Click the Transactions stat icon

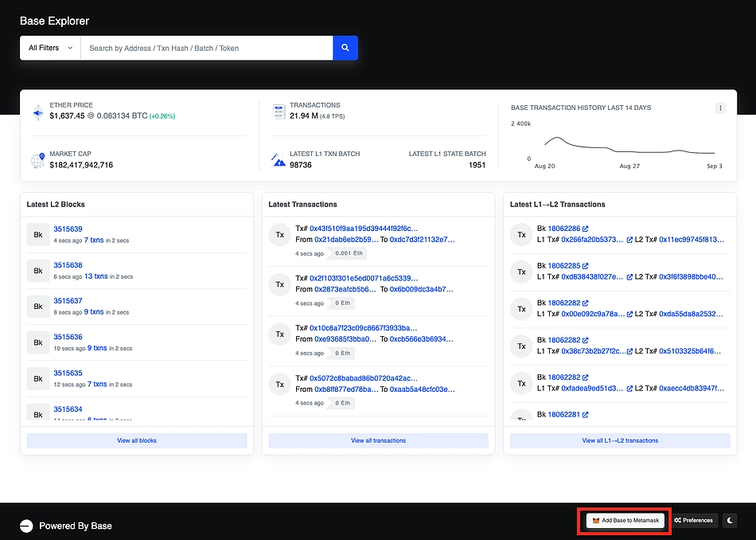[x=279, y=112]
